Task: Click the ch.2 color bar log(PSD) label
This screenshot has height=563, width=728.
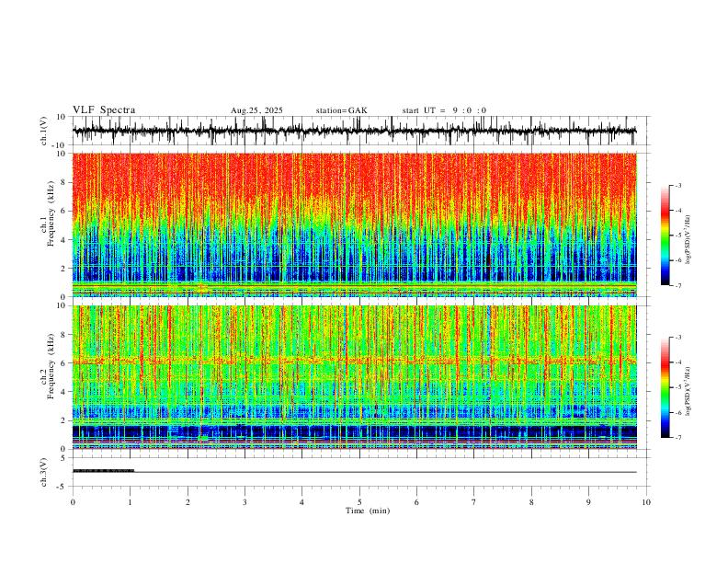Action: [x=688, y=391]
